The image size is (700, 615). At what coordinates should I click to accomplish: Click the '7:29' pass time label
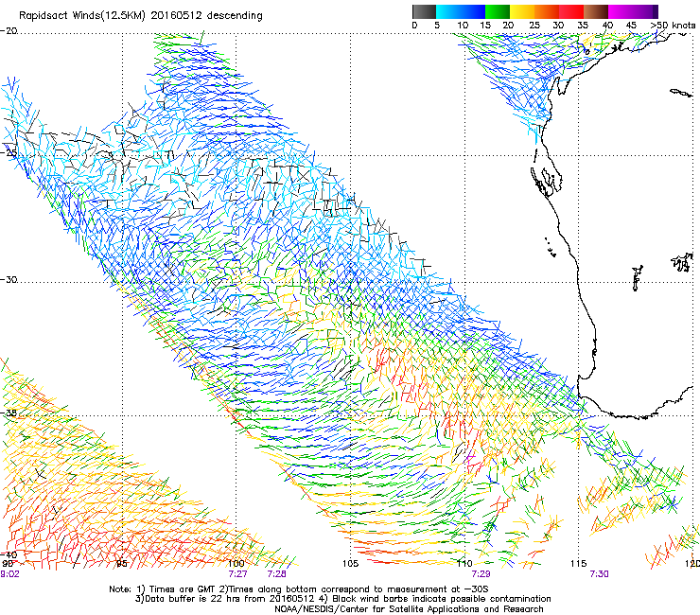click(x=481, y=574)
